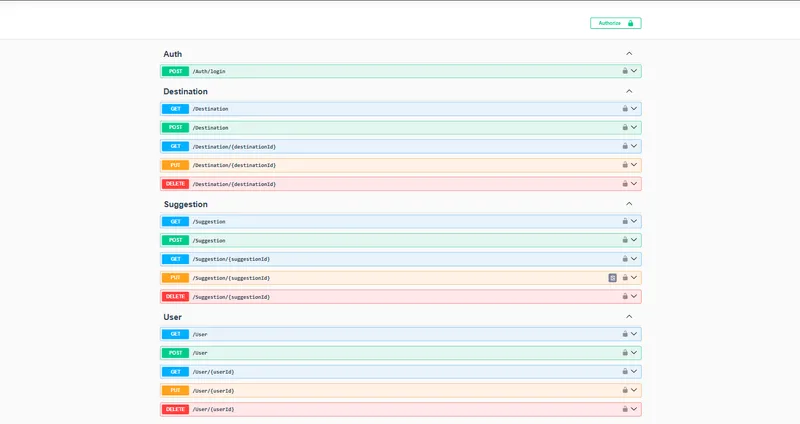Click the Auth section heading
Viewport: 800px width, 424px height.
click(172, 54)
